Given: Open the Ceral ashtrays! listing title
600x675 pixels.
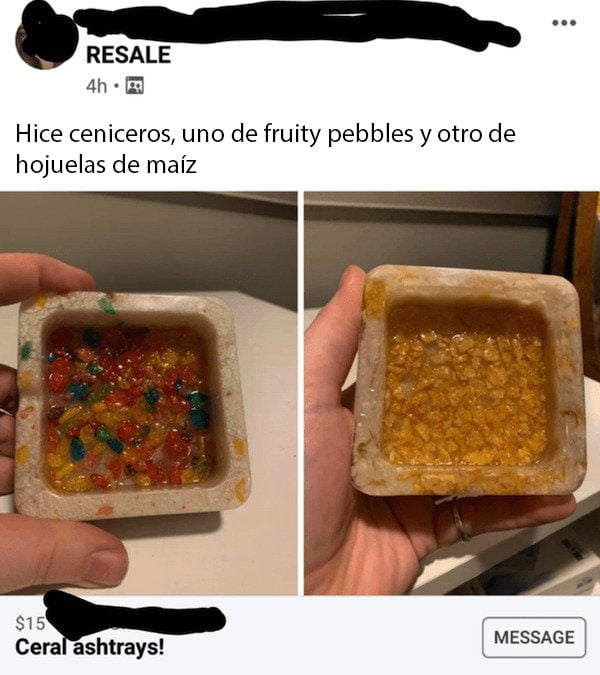Looking at the screenshot, I should (x=90, y=647).
